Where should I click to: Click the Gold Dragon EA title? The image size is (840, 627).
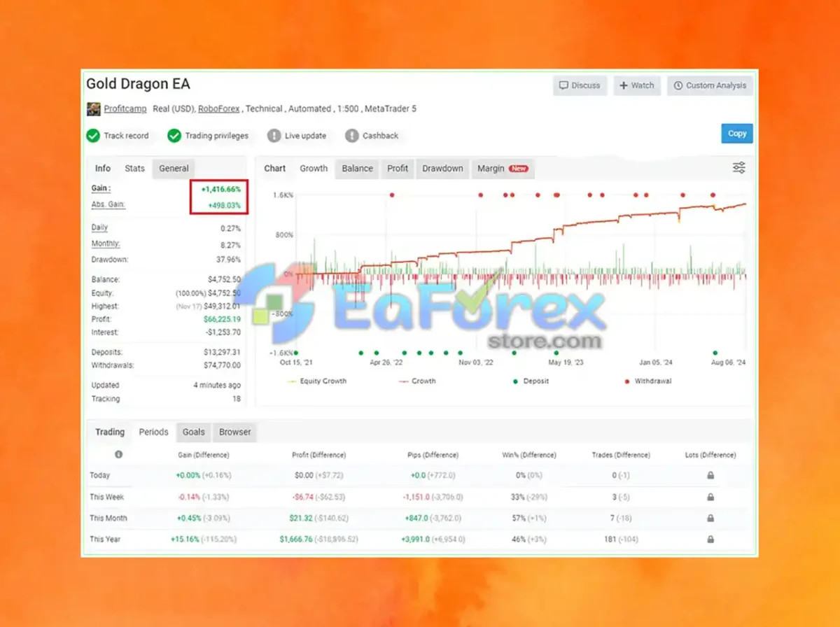click(138, 84)
